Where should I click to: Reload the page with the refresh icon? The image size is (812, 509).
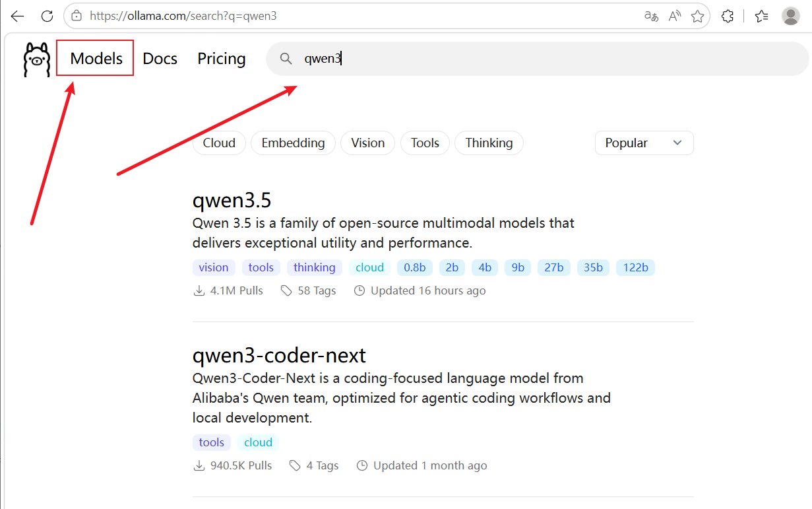[x=47, y=16]
